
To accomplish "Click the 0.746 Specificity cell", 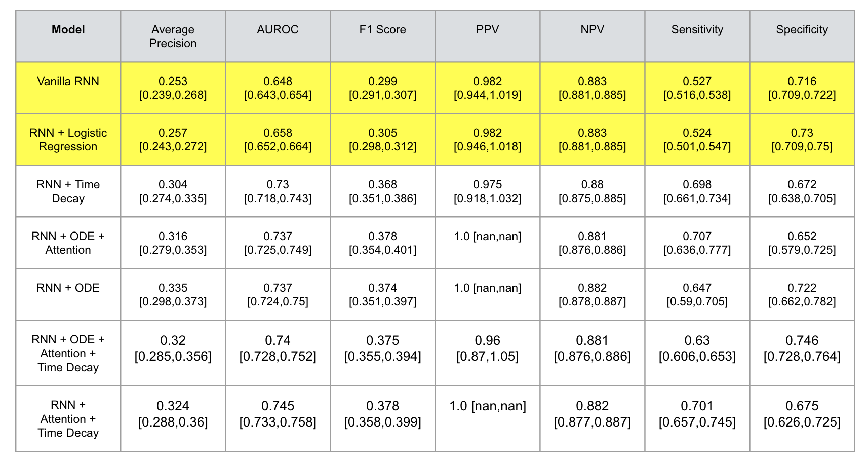I will (x=802, y=349).
